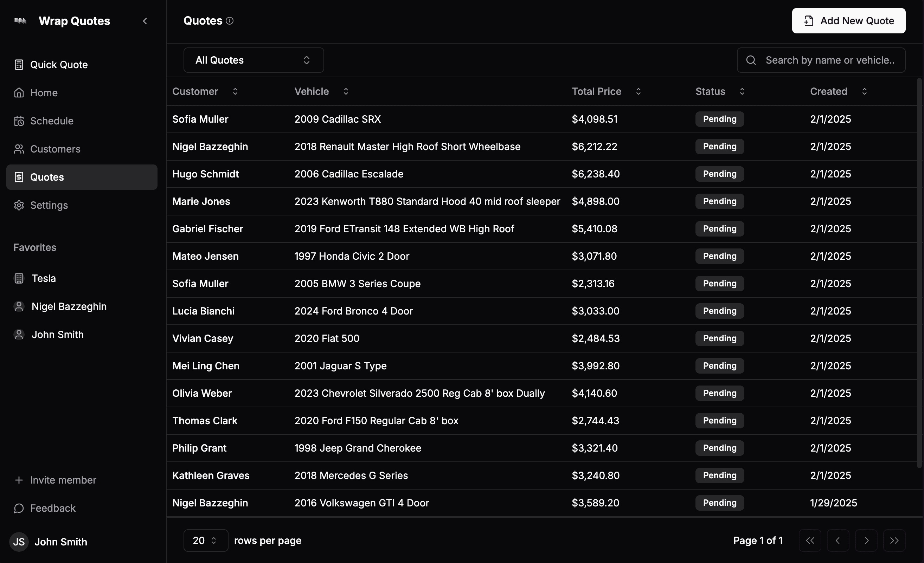Go to the last page
924x563 pixels.
tap(894, 540)
